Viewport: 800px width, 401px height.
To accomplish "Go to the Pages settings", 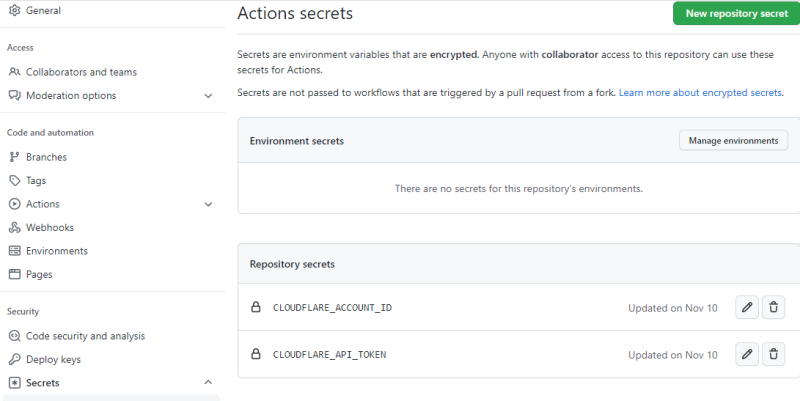I will 39,274.
